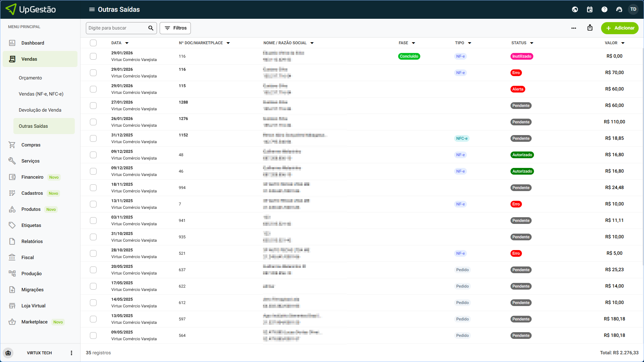
Task: Open the support headset icon
Action: (x=619, y=9)
